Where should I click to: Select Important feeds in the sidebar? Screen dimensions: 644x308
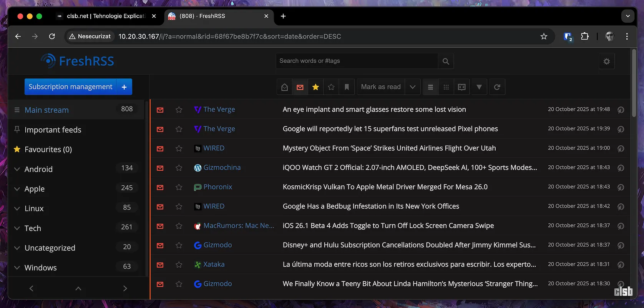point(53,130)
